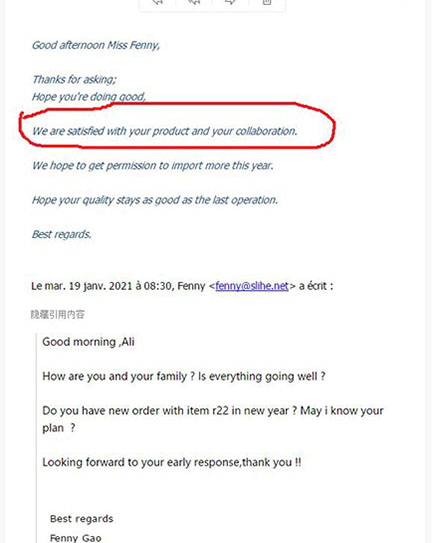The height and width of the screenshot is (543, 432).
Task: Click the quoted text mentioning item r22
Action: [x=213, y=419]
